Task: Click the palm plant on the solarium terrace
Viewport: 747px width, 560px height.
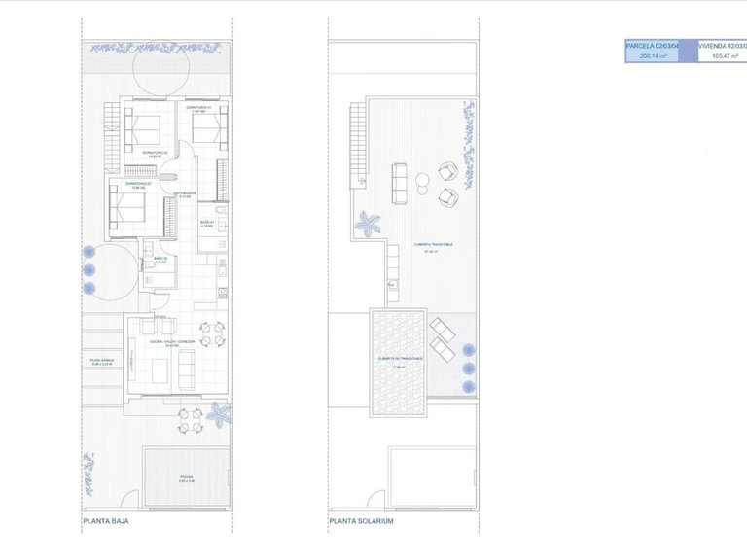Action: pyautogui.click(x=368, y=225)
